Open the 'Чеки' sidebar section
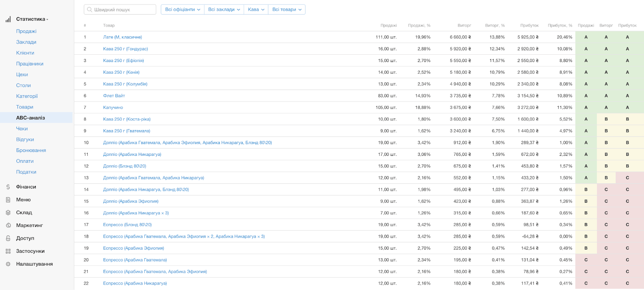The image size is (644, 290). pyautogui.click(x=22, y=129)
